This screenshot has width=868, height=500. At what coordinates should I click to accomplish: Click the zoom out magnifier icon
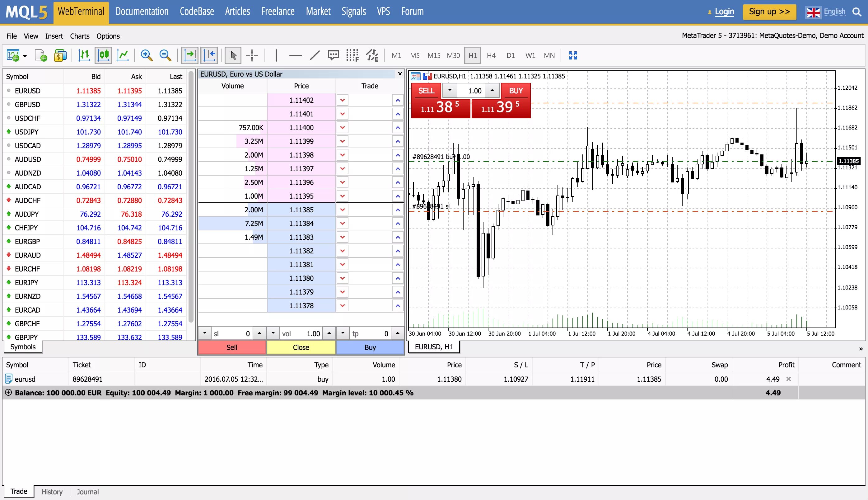tap(166, 55)
